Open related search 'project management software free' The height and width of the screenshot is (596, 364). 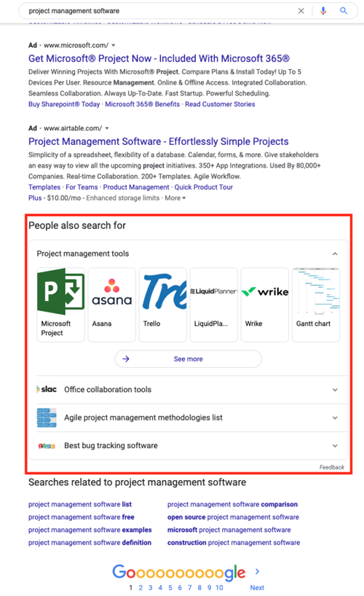pos(82,517)
